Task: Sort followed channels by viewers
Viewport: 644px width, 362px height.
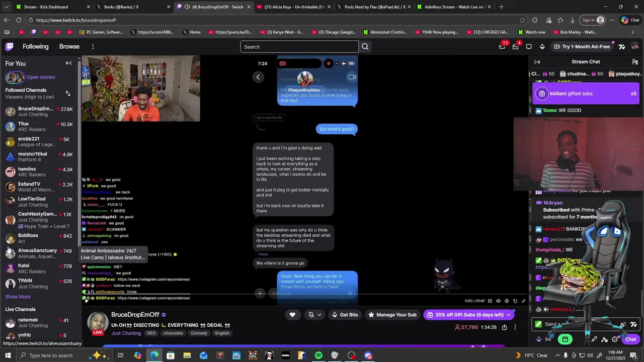Action: 68,94
